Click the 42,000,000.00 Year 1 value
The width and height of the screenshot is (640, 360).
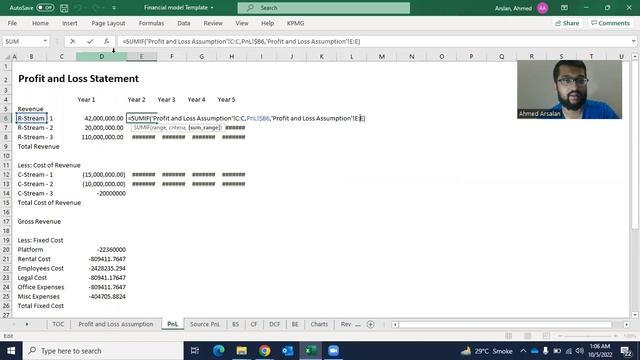tap(104, 118)
